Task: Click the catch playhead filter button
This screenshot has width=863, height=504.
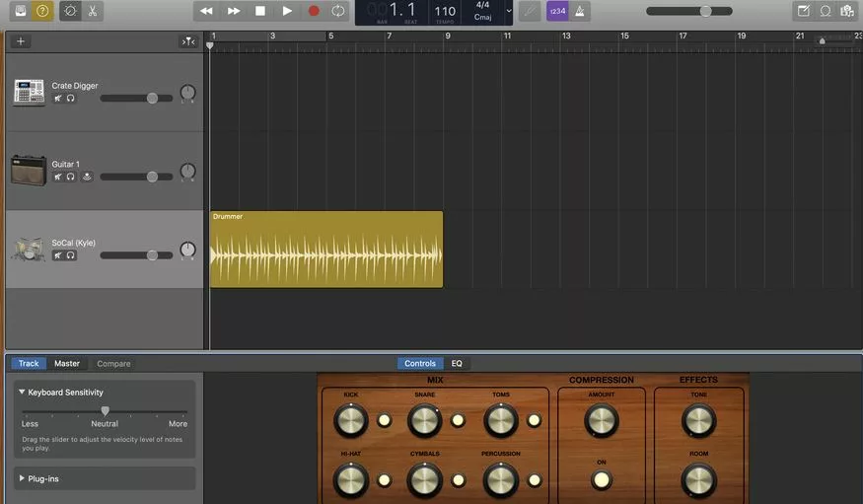Action: point(188,41)
